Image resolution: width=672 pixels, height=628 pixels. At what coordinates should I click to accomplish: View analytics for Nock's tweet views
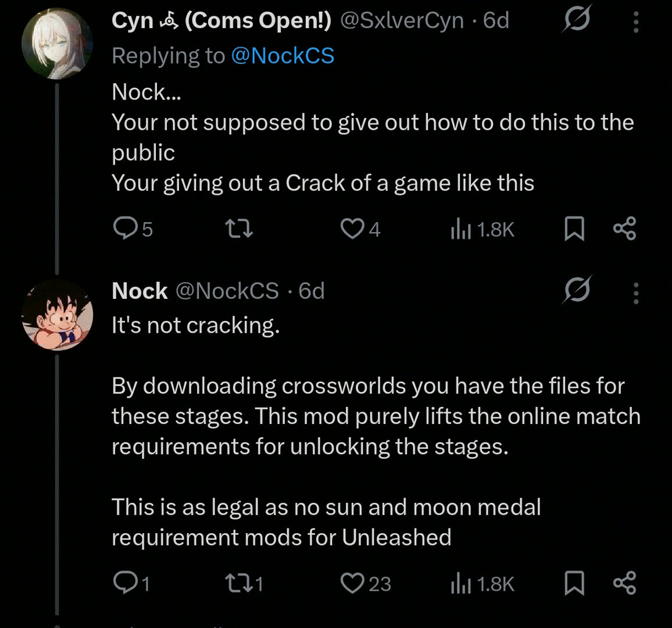click(482, 584)
